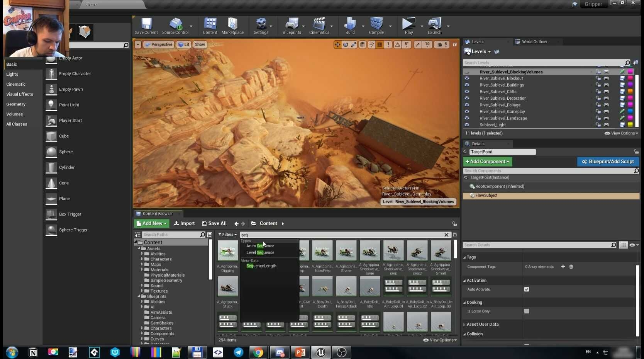Open the Add New dropdown
The image size is (644, 359).
pos(152,224)
